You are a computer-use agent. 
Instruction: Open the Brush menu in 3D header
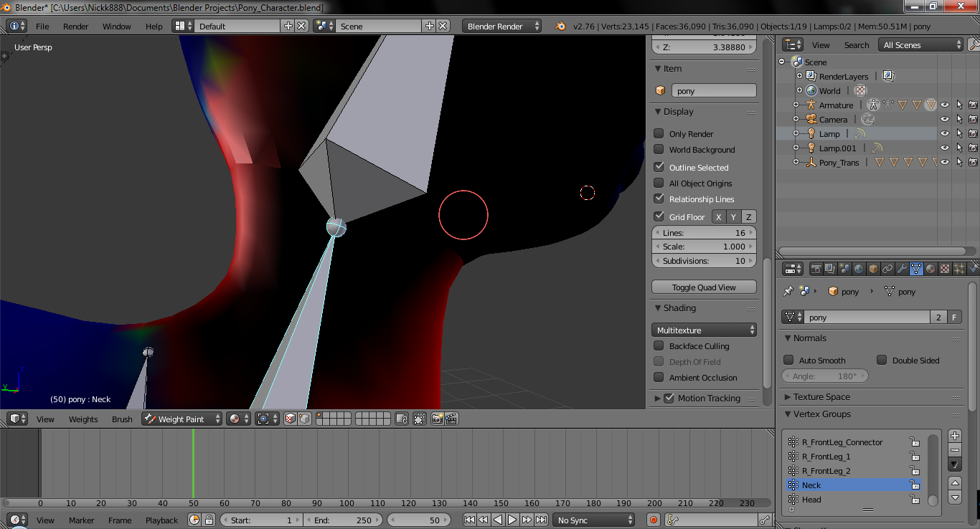pos(122,419)
